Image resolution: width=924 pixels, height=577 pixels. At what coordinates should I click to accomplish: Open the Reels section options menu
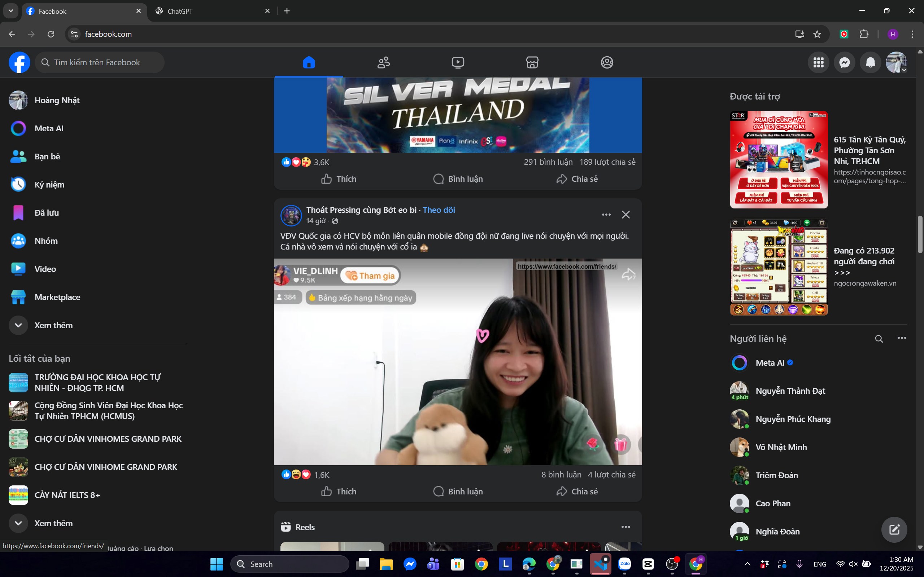[626, 527]
